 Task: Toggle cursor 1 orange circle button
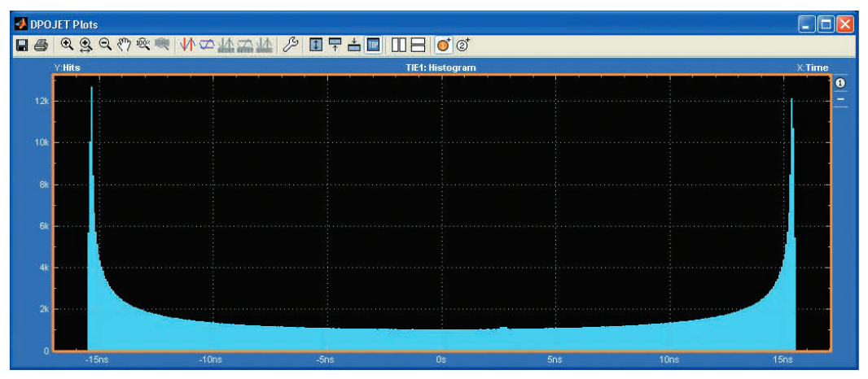pyautogui.click(x=445, y=46)
